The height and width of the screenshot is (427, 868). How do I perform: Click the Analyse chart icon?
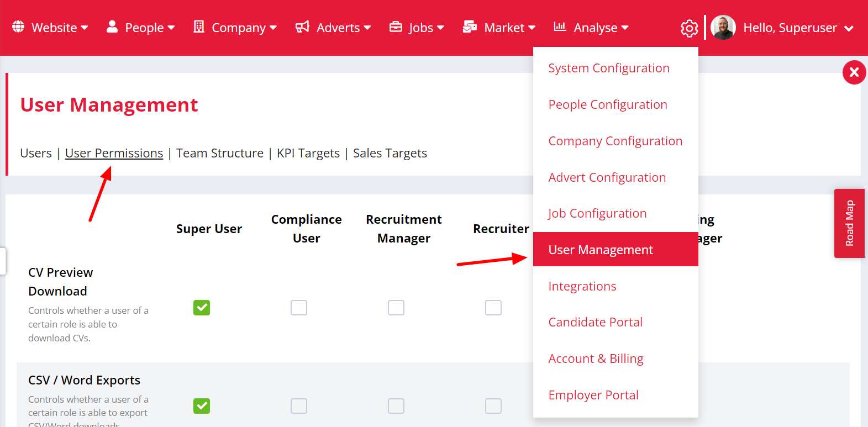pyautogui.click(x=560, y=27)
